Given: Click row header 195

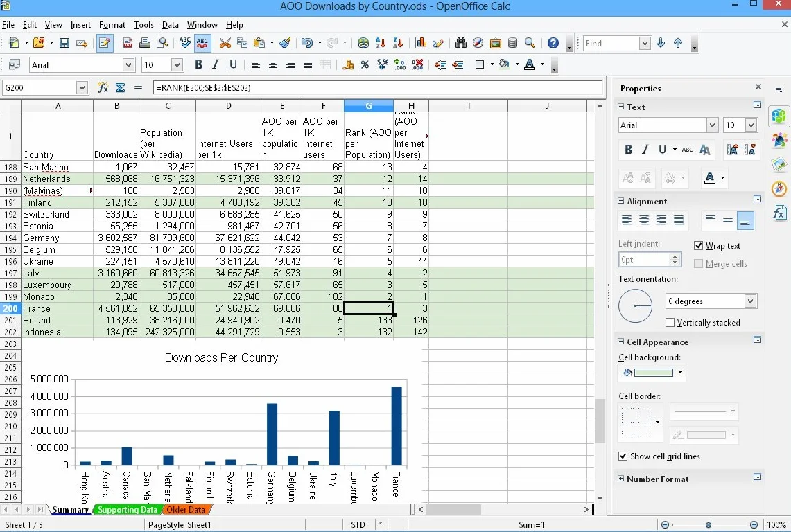Looking at the screenshot, I should [x=10, y=249].
